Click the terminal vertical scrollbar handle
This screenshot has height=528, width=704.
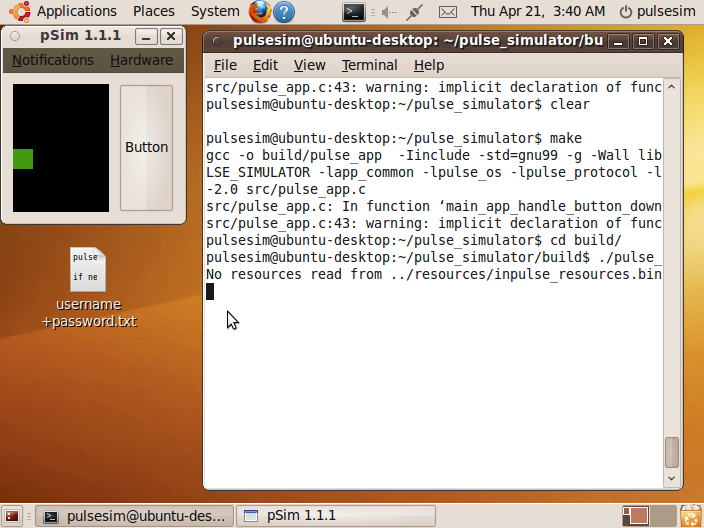click(x=672, y=452)
